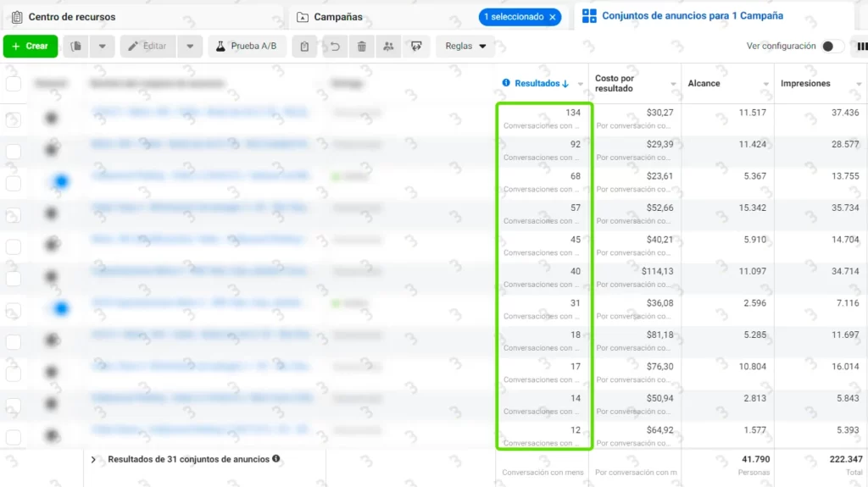The height and width of the screenshot is (487, 868).
Task: Clear the 1 seleccionado filter chip
Action: tap(553, 17)
